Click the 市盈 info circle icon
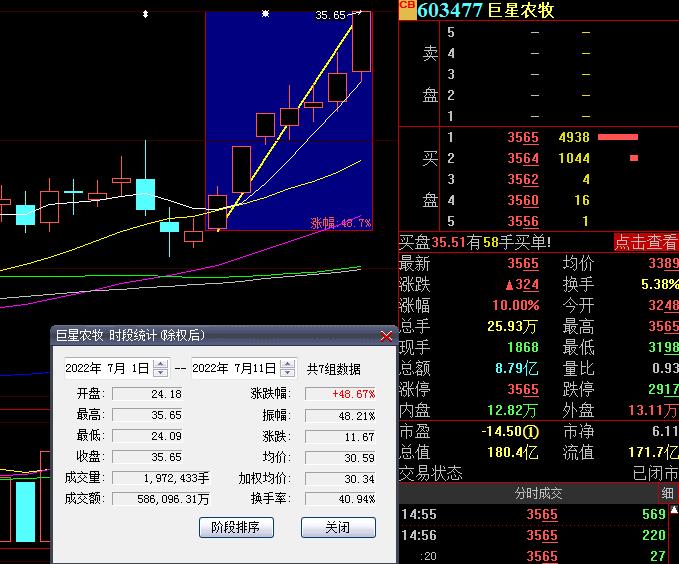679x564 pixels. (534, 431)
